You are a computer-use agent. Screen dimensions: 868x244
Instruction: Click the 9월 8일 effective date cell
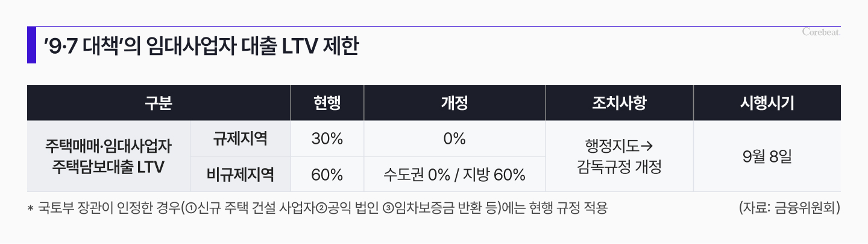click(767, 156)
